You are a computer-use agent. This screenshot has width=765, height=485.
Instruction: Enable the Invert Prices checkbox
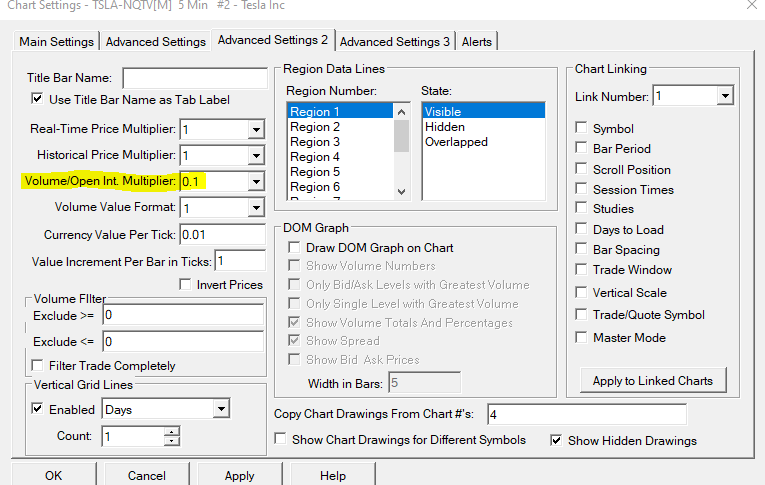coord(185,284)
